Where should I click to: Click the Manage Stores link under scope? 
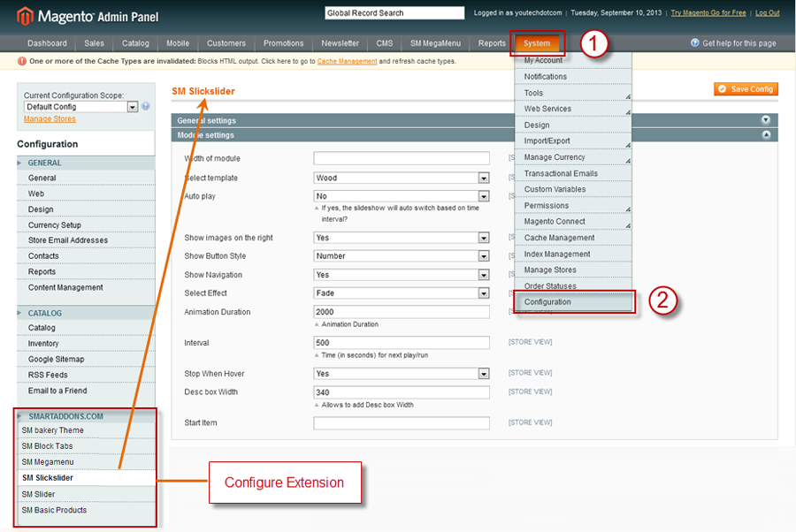coord(50,118)
